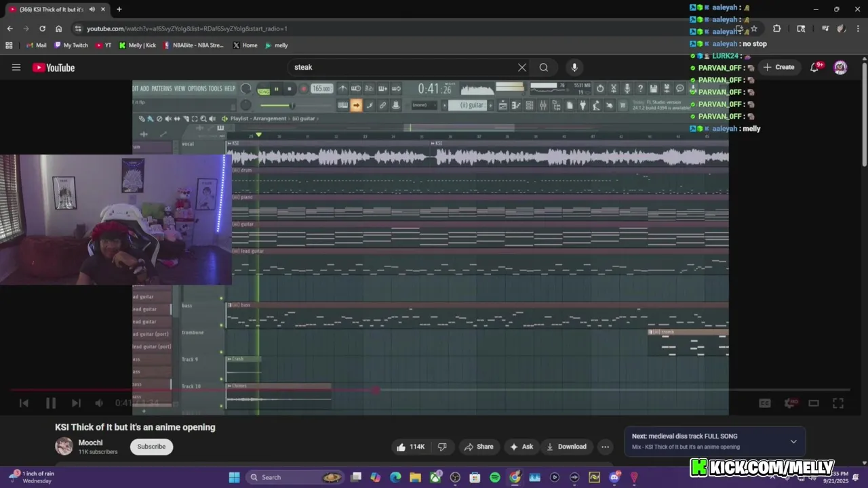The width and height of the screenshot is (868, 488).
Task: Open the Xbox app on the taskbar
Action: (x=435, y=477)
